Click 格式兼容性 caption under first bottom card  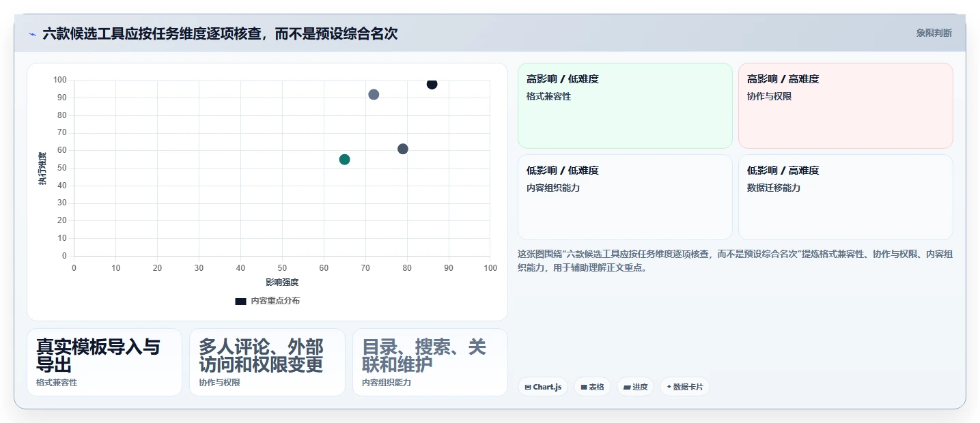[x=57, y=383]
